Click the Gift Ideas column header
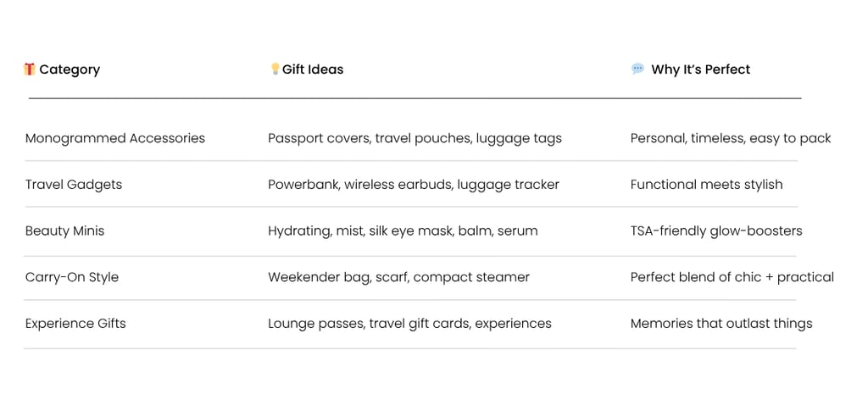 (313, 69)
